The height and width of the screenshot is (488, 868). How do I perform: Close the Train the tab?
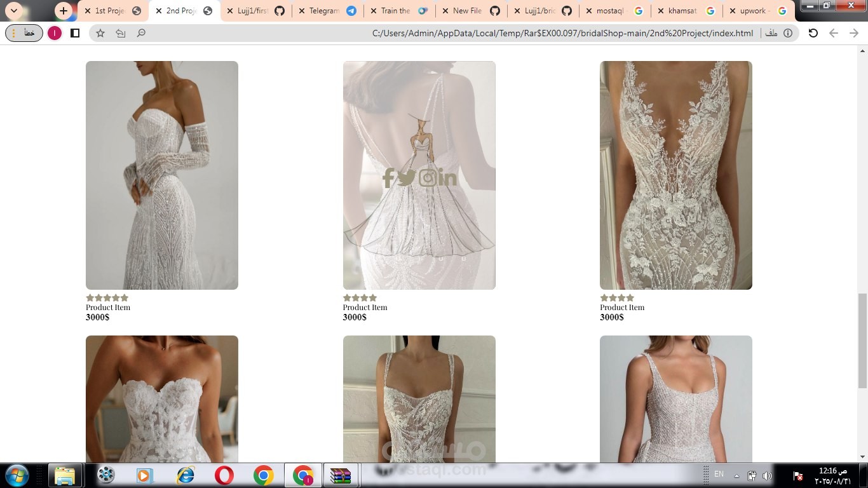coord(374,11)
